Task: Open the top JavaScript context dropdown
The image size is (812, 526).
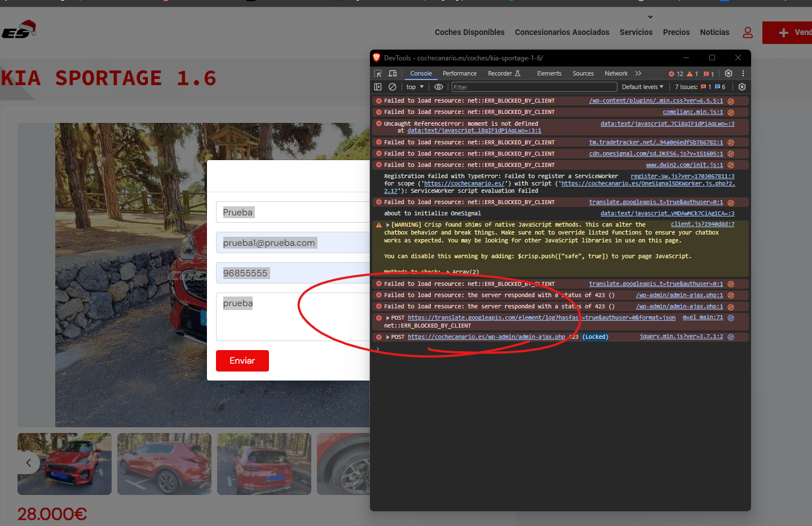Action: [x=414, y=87]
